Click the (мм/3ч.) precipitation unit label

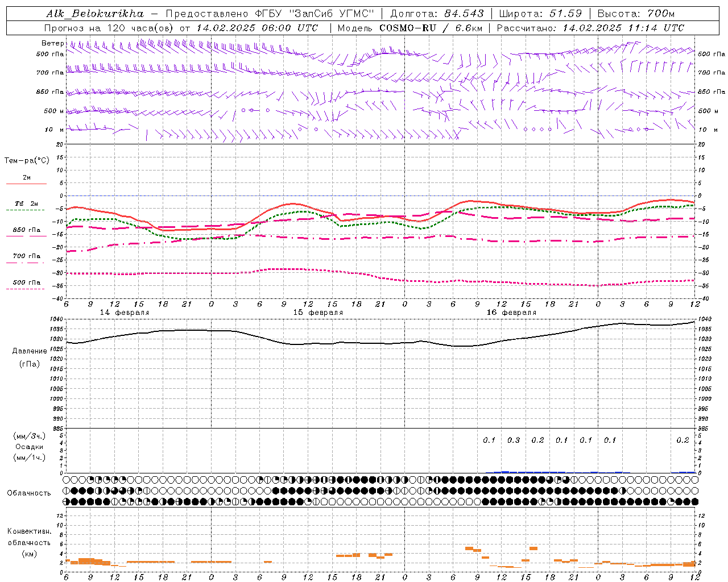(29, 436)
